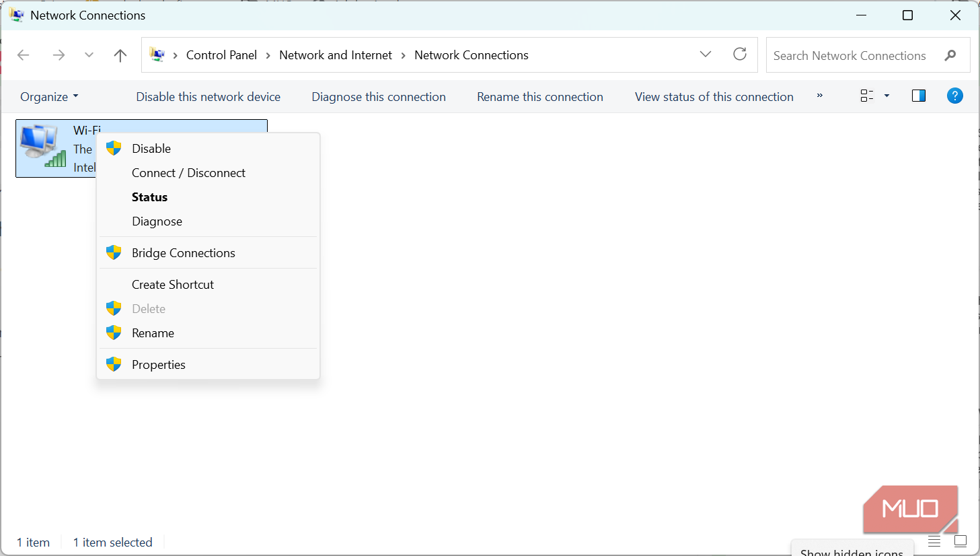980x556 pixels.
Task: Click View status of this connection
Action: [x=714, y=96]
